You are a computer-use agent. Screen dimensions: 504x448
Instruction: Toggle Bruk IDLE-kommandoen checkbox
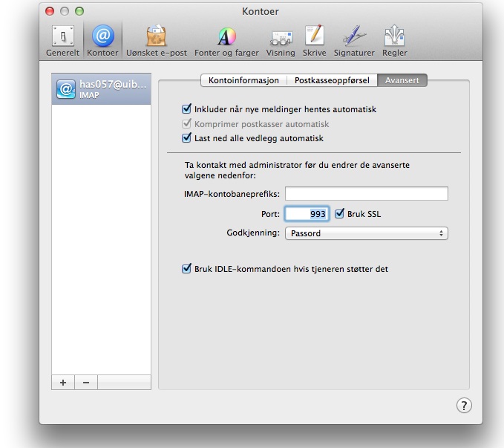pos(187,269)
